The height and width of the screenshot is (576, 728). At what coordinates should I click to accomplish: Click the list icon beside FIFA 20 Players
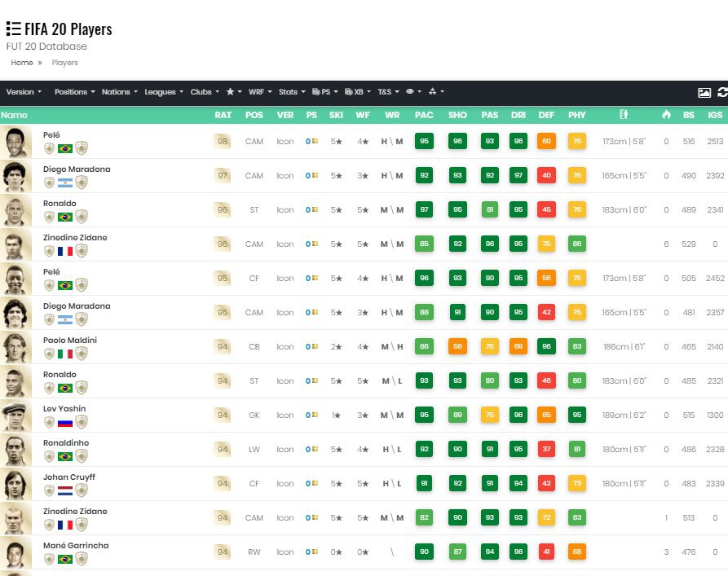[14, 29]
